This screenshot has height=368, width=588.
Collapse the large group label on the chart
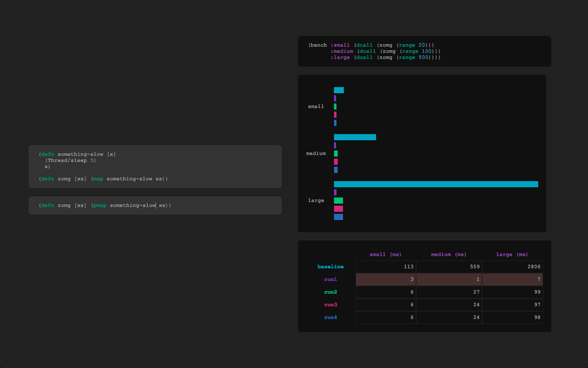pyautogui.click(x=316, y=200)
